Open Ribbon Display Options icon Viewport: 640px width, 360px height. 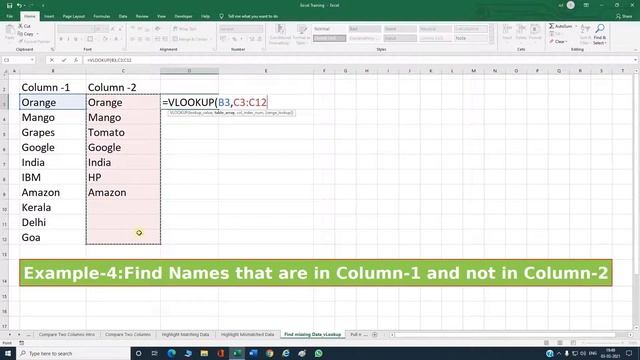point(586,5)
